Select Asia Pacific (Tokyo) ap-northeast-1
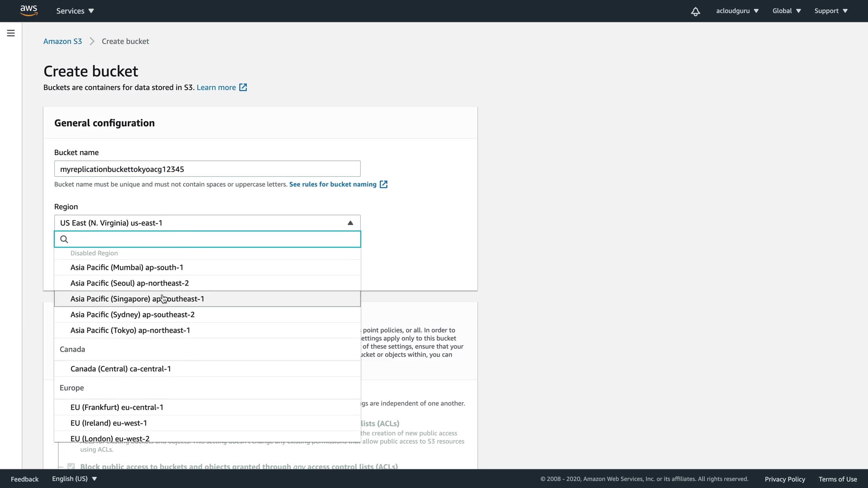 (130, 330)
